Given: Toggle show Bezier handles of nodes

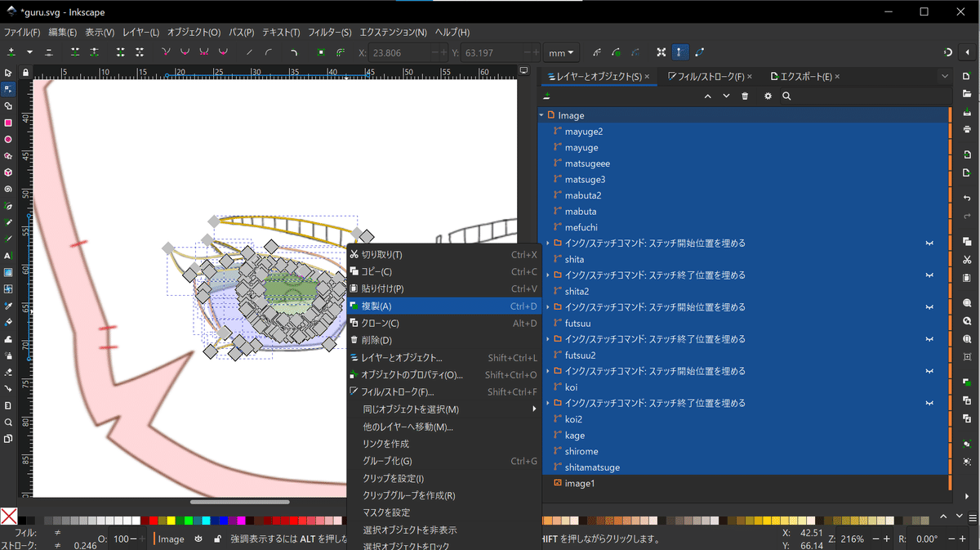Looking at the screenshot, I should [x=680, y=52].
